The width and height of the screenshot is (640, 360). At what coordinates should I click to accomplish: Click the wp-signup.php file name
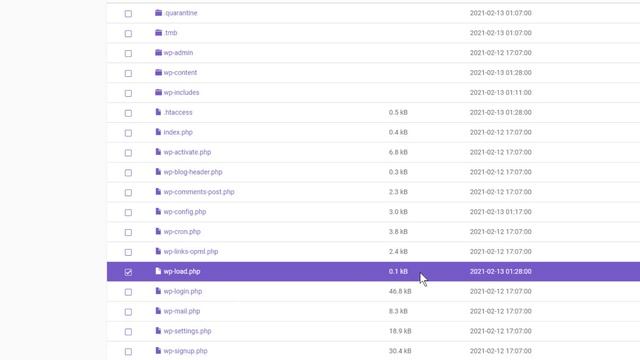click(x=185, y=351)
